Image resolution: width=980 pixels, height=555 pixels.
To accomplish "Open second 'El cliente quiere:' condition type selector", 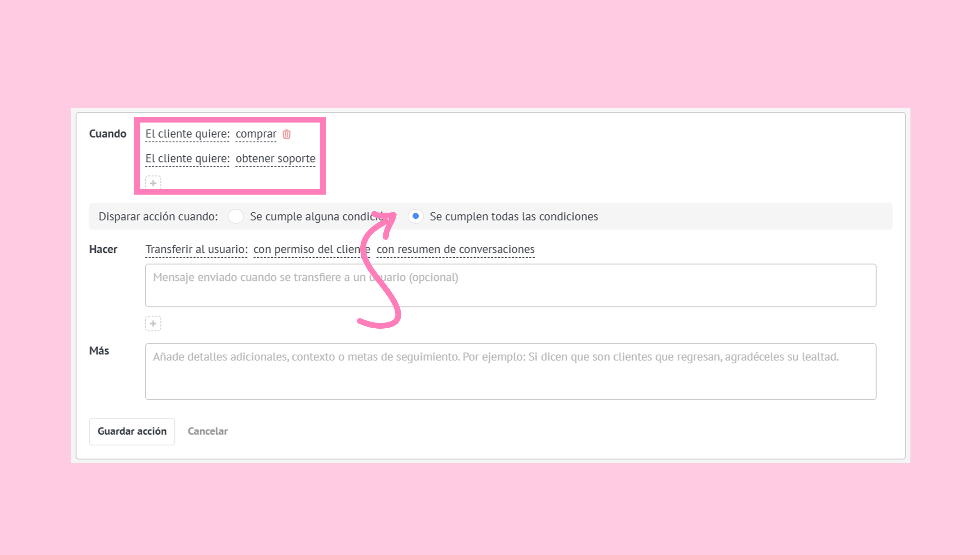I will click(187, 159).
